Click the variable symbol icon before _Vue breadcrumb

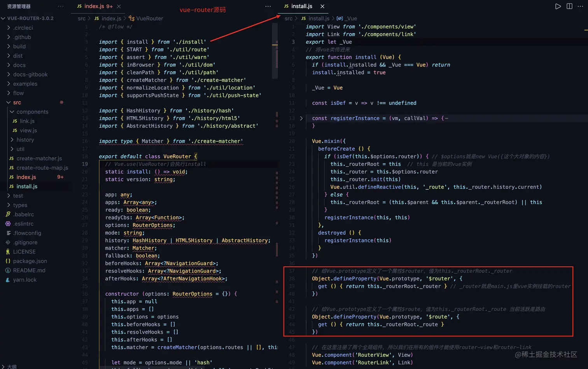pos(339,18)
